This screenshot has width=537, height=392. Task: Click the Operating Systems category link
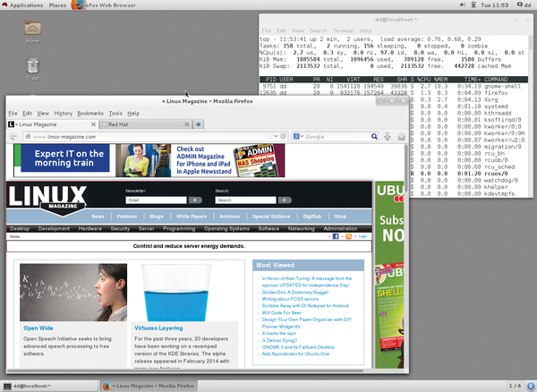(226, 228)
